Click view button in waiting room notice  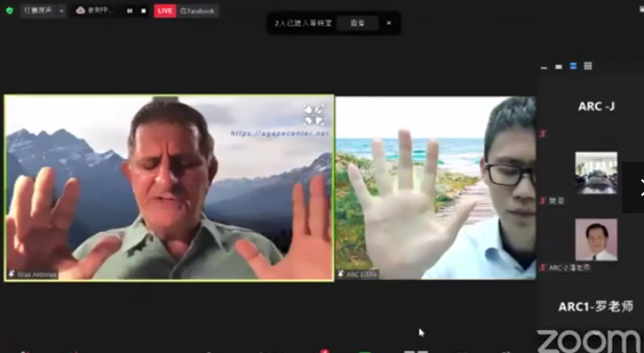coord(358,23)
